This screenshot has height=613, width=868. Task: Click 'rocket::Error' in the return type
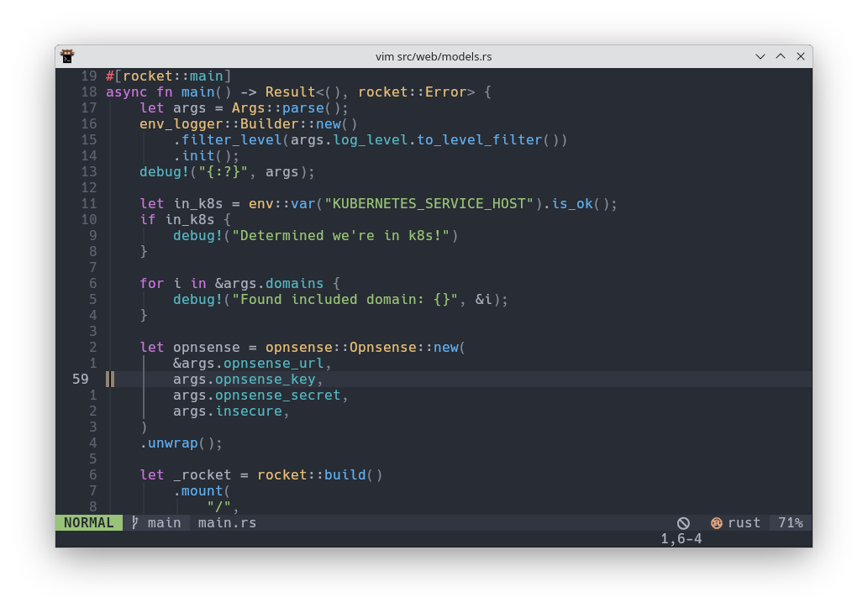412,92
